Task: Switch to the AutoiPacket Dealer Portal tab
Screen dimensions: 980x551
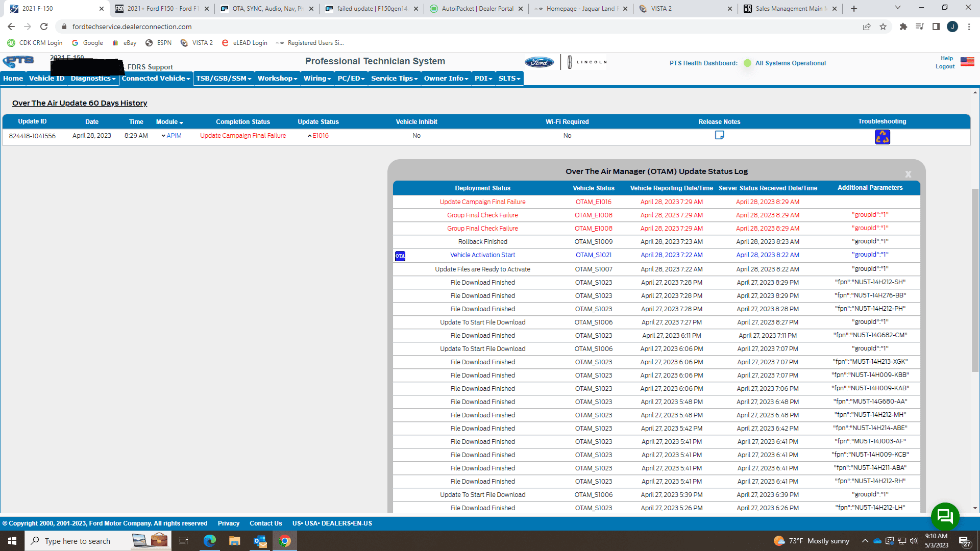Action: 476,9
